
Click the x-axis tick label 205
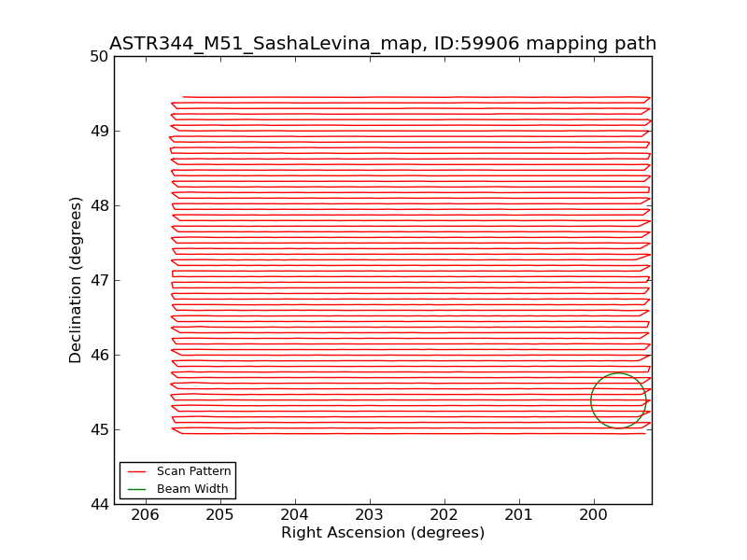click(220, 515)
